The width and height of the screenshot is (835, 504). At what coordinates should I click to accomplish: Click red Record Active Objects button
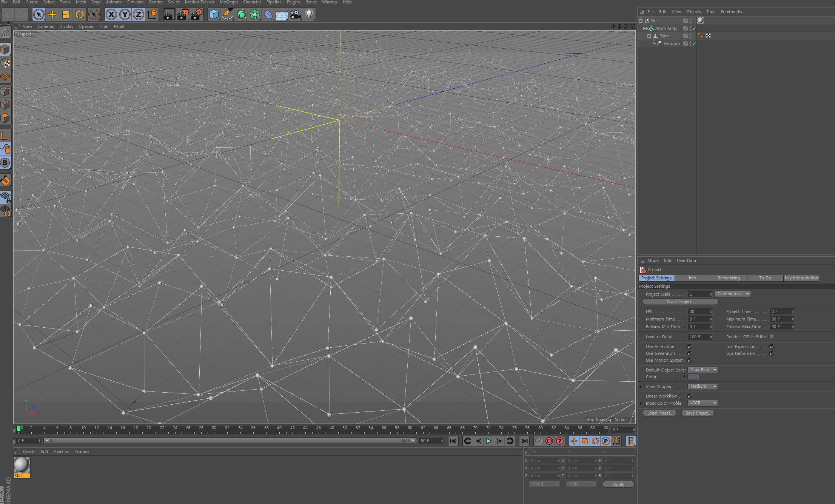539,441
